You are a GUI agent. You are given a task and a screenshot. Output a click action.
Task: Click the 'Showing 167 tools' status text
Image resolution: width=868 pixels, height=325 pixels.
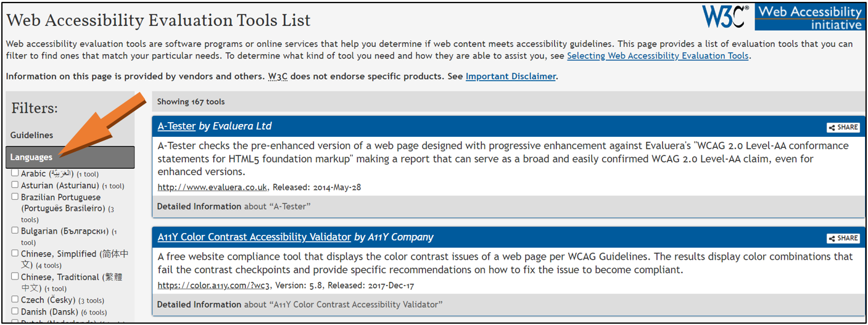point(191,102)
